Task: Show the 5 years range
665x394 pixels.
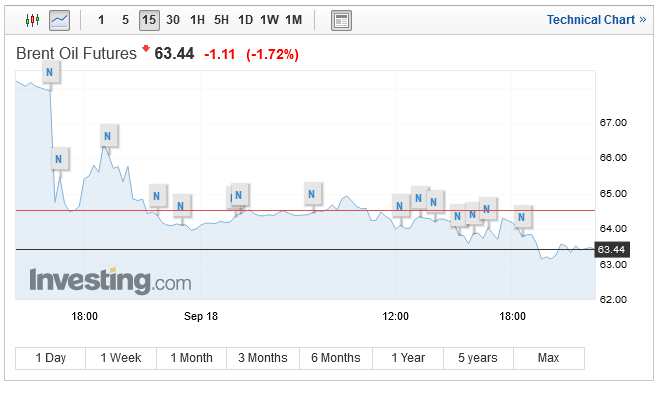Action: coord(478,358)
